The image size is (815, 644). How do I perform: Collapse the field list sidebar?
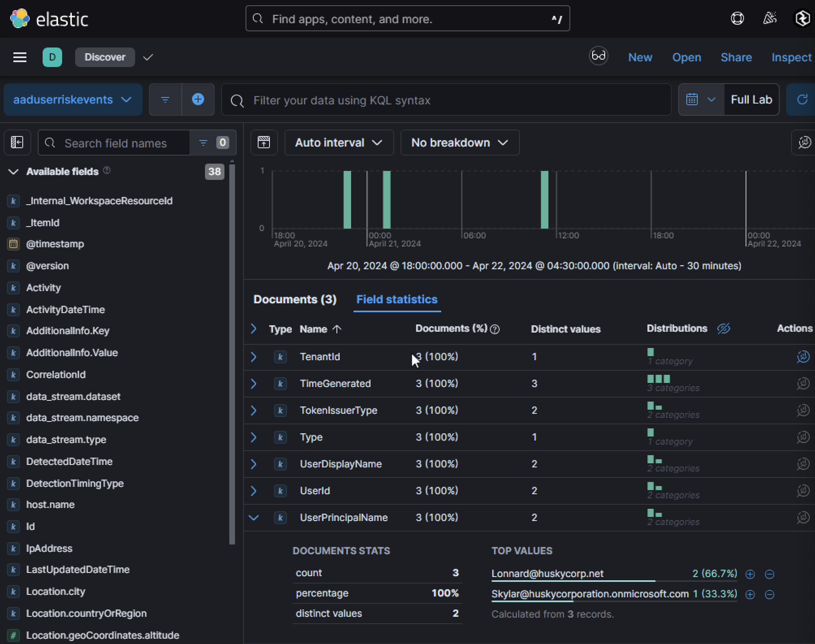pyautogui.click(x=17, y=143)
